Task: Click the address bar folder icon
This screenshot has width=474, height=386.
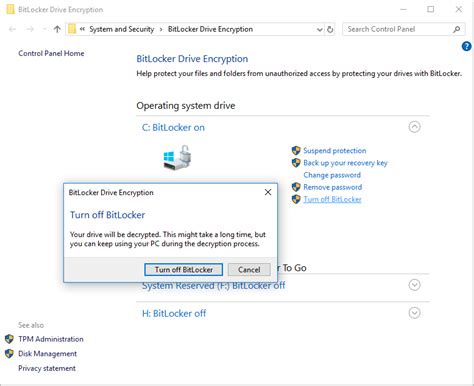Action: (x=72, y=29)
